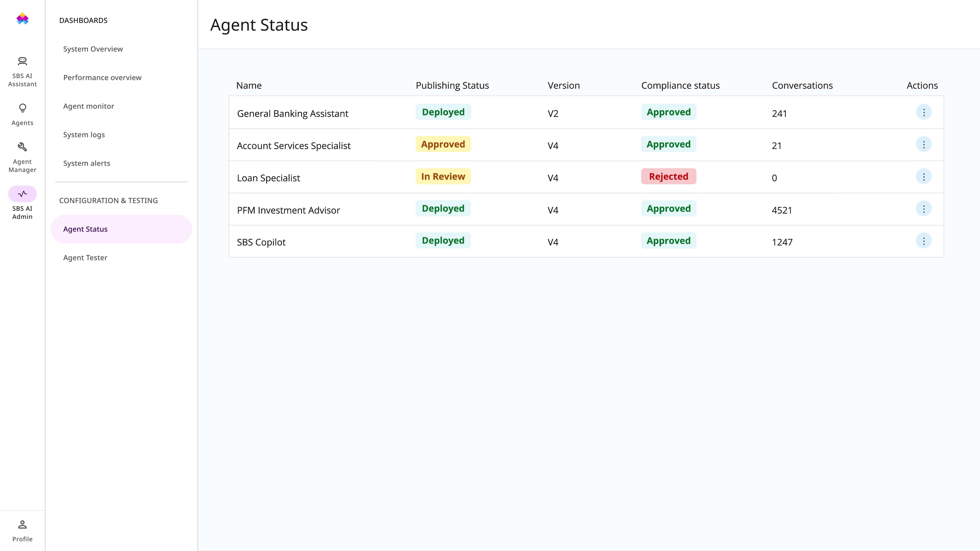This screenshot has height=551, width=980.
Task: Select SBS Copilot name
Action: (x=261, y=242)
